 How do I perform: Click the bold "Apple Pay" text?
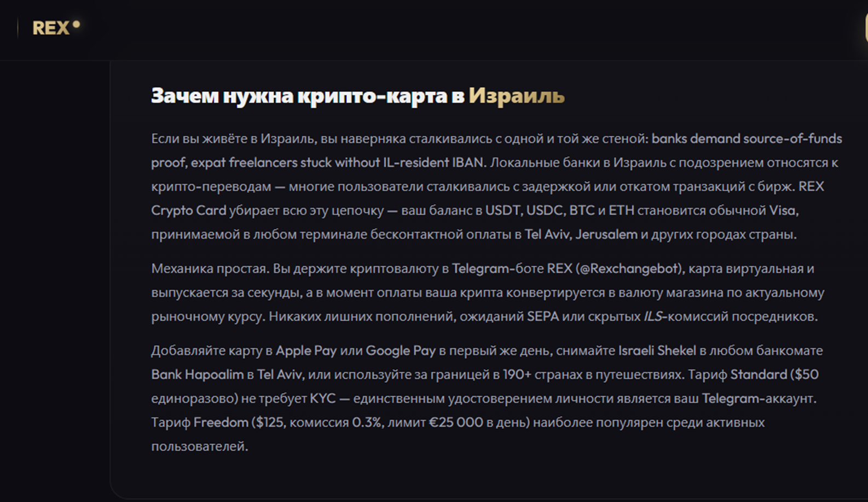click(x=306, y=351)
